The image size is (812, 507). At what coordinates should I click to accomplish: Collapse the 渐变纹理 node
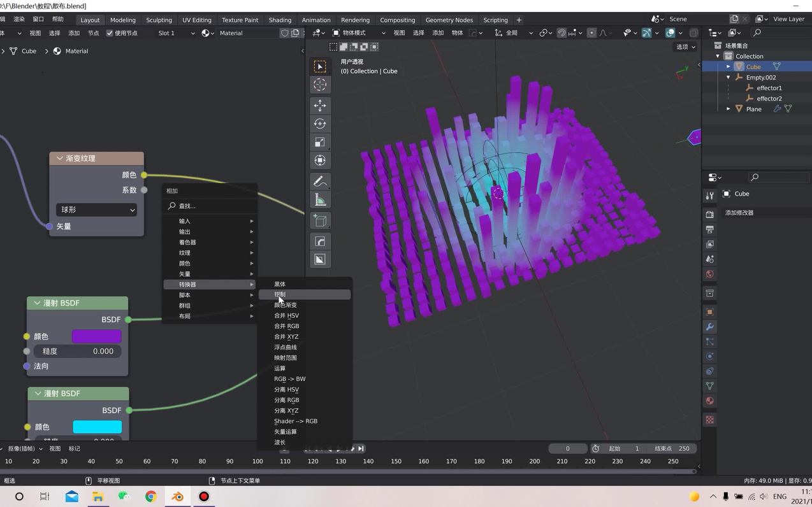(59, 158)
